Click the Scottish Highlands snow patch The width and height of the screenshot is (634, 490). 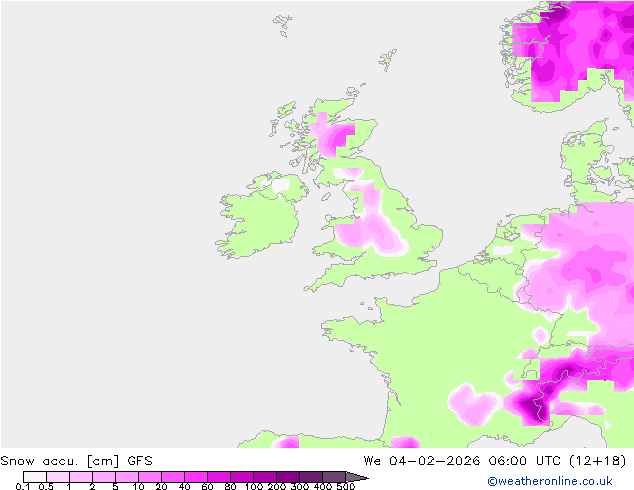(332, 137)
